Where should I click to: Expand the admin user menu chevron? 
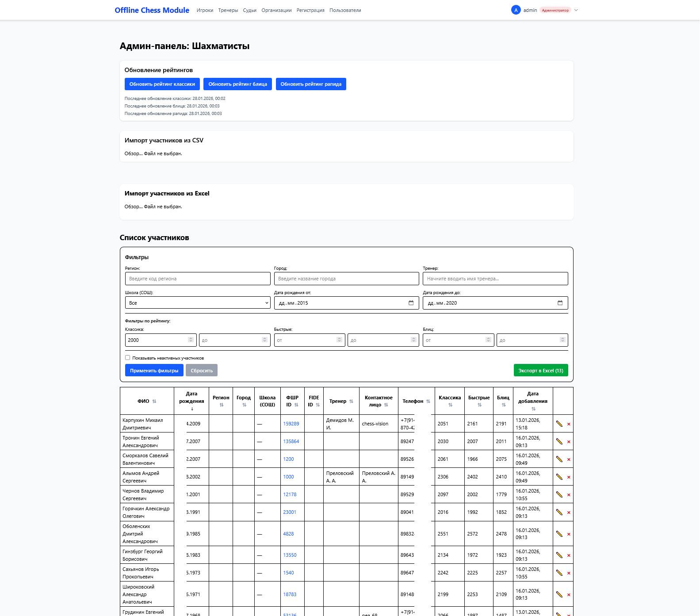coord(576,10)
